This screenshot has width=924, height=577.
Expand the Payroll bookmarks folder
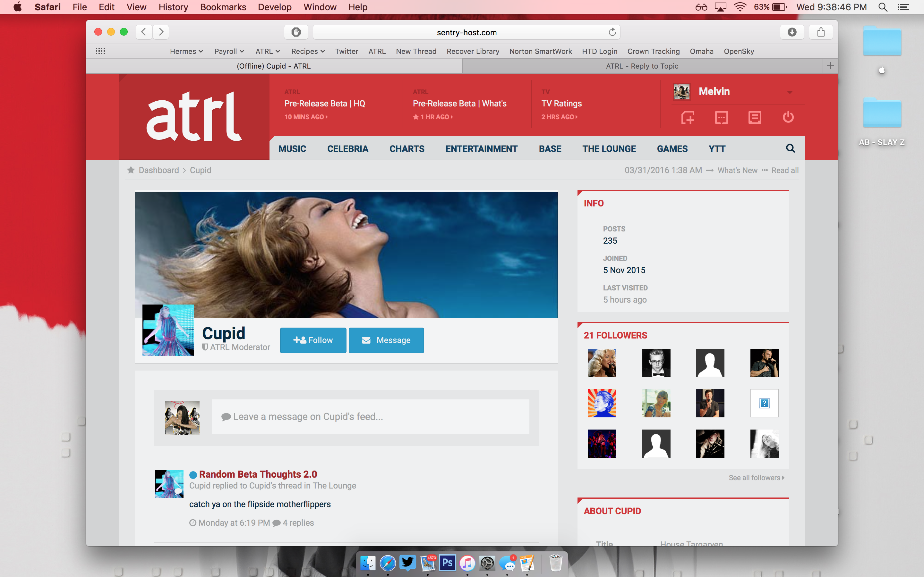[229, 51]
